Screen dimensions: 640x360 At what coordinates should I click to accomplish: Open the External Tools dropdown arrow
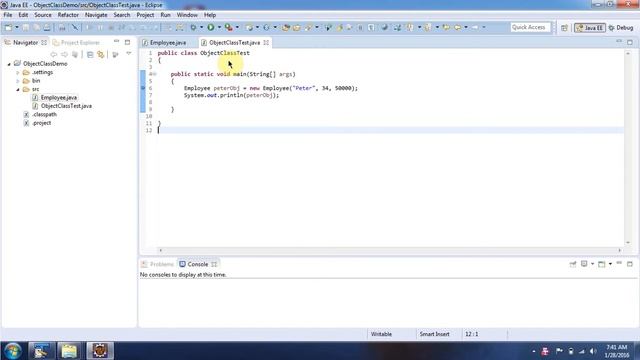coord(237,27)
